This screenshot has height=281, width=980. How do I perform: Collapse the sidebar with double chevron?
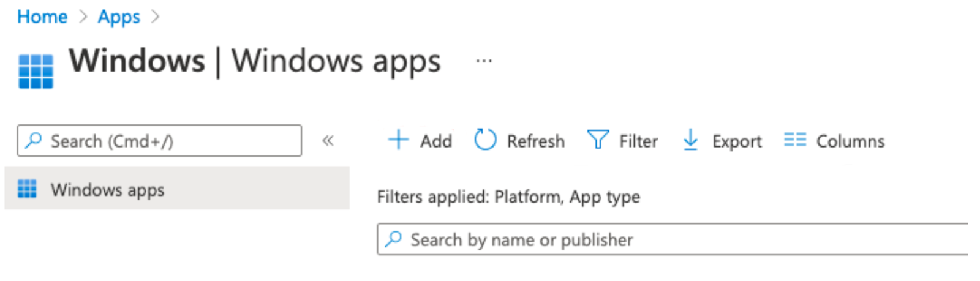(x=328, y=141)
